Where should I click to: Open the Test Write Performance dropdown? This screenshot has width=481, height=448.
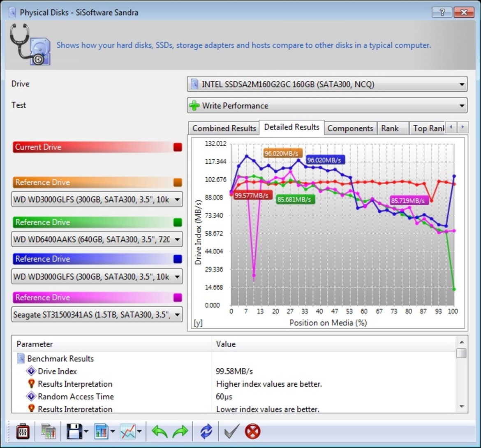click(327, 105)
